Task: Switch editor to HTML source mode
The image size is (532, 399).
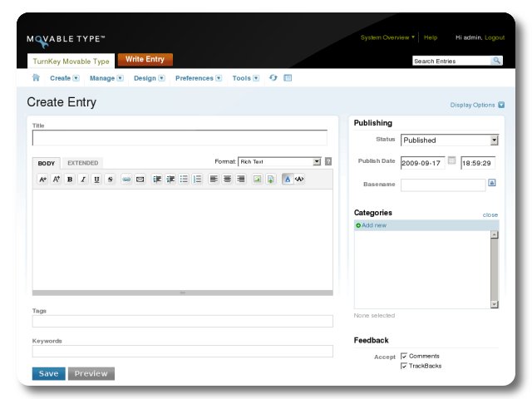Action: pyautogui.click(x=299, y=179)
